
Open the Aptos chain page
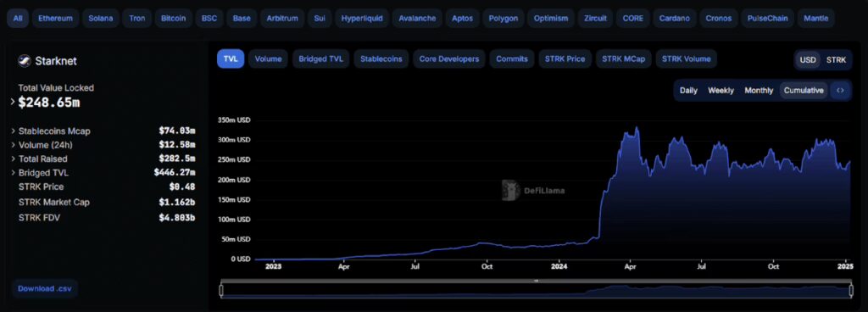(x=462, y=19)
